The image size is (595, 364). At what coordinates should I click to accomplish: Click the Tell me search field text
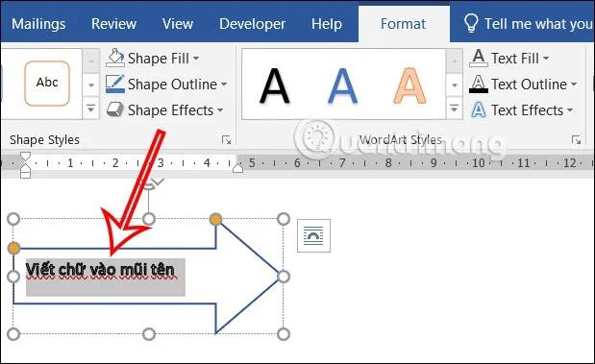pos(538,24)
